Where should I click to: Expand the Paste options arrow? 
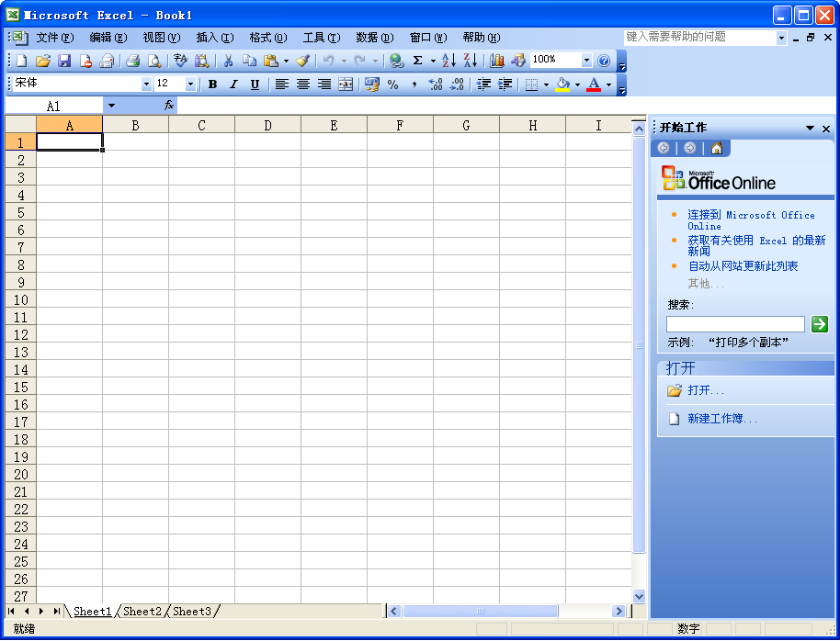pyautogui.click(x=286, y=61)
